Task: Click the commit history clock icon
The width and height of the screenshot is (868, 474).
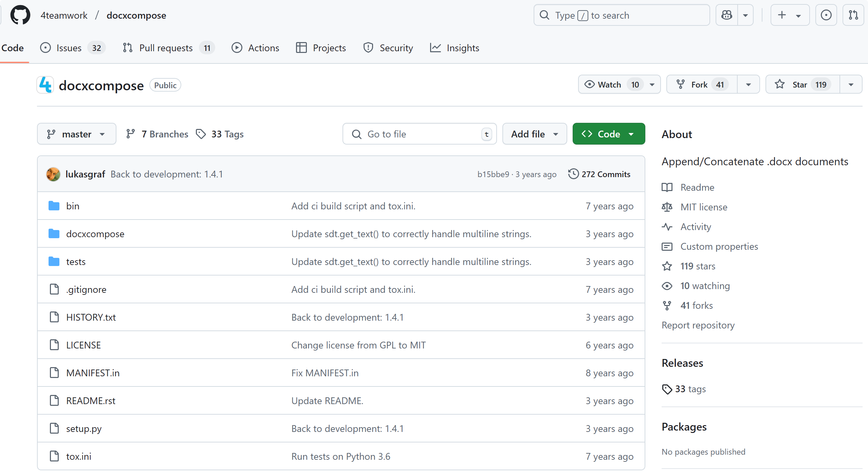Action: 573,174
